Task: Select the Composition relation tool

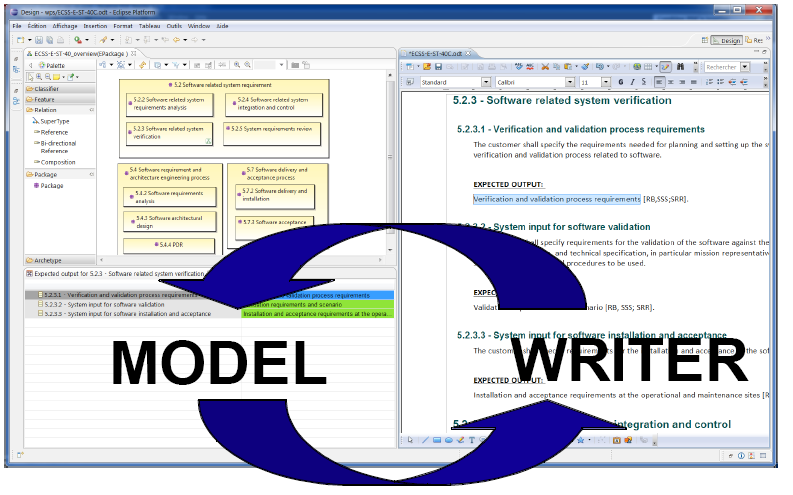Action: coord(55,162)
